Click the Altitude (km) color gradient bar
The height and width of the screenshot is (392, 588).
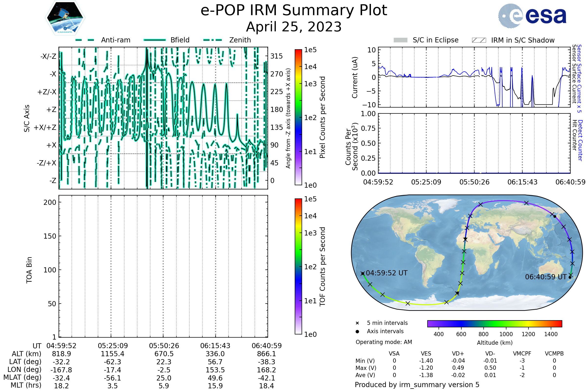pos(494,323)
